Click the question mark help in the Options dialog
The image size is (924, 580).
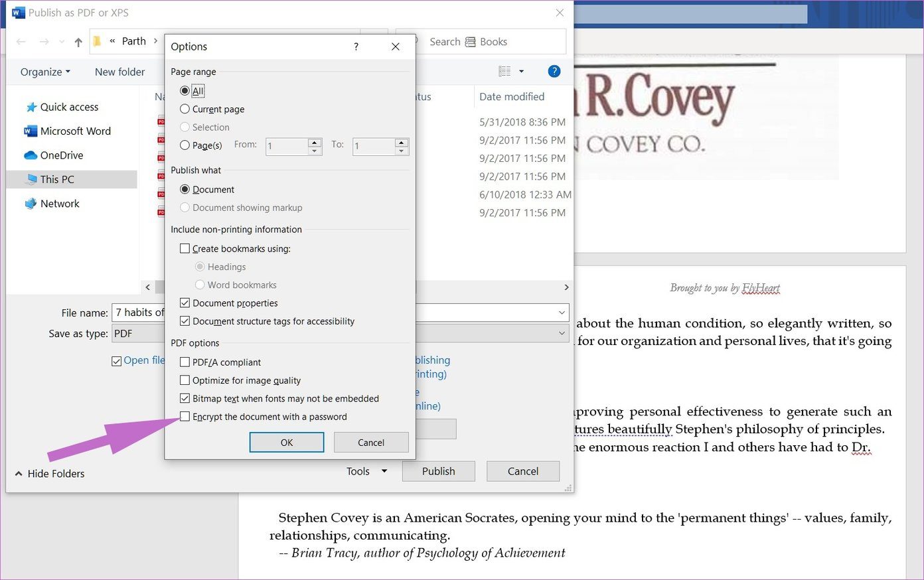(356, 46)
